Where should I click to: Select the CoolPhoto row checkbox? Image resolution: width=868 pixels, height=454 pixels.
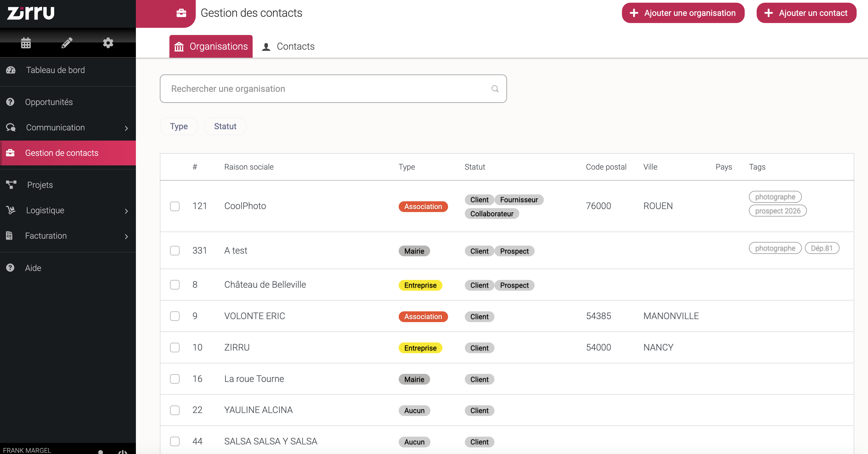[174, 206]
